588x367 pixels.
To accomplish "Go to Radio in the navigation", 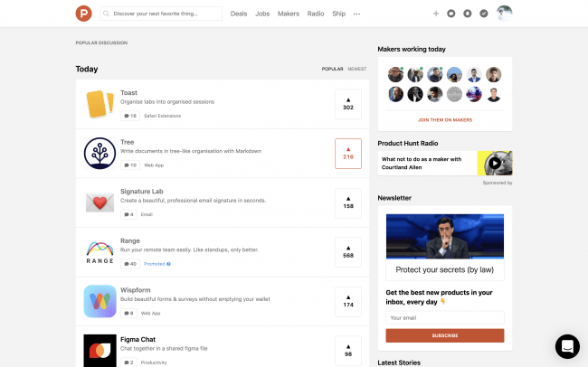I will (x=316, y=14).
